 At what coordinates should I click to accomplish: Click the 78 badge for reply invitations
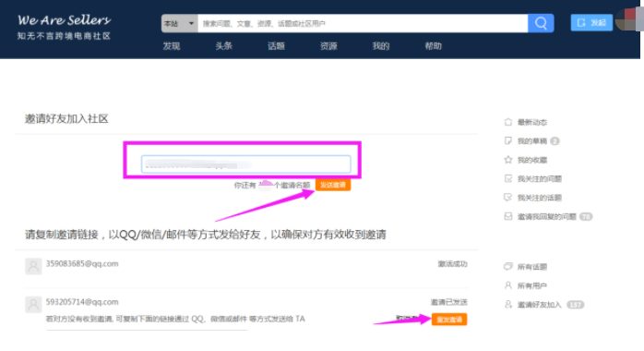click(x=586, y=216)
